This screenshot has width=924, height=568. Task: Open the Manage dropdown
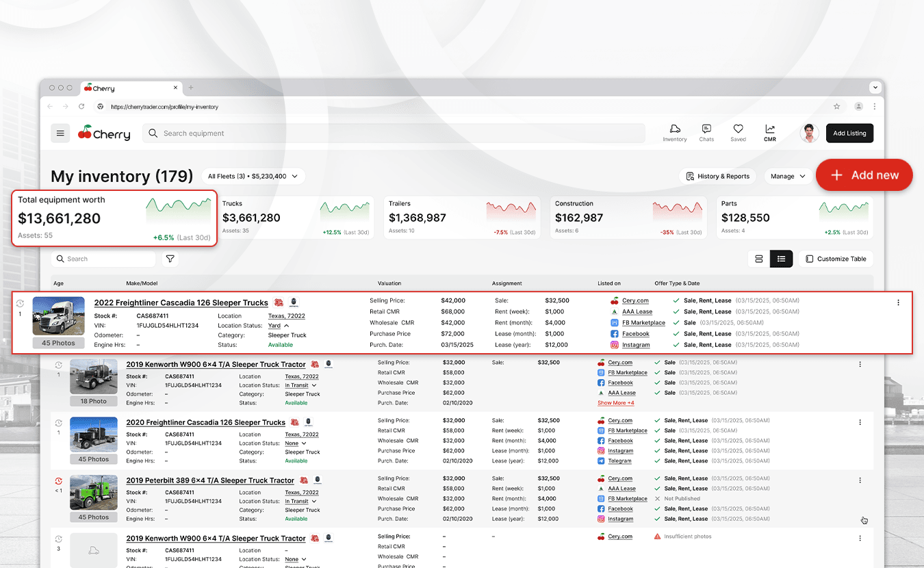click(788, 176)
